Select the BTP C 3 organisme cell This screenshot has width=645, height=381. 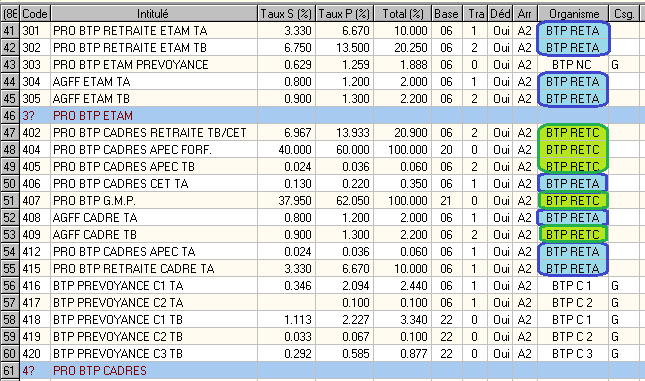(573, 354)
